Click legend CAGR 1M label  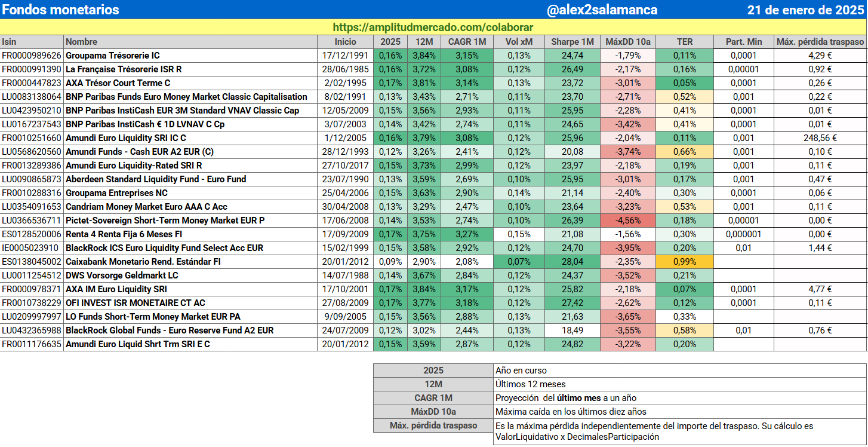tap(433, 398)
